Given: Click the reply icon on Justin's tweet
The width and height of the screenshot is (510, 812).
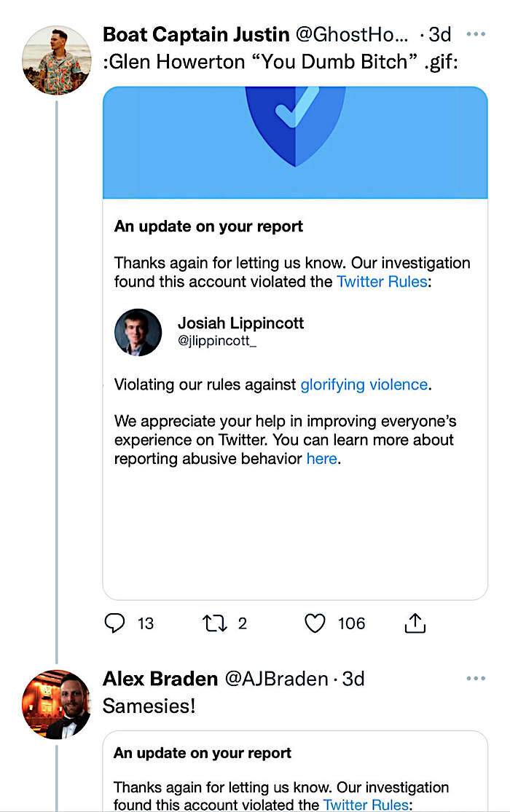Looking at the screenshot, I should (x=114, y=623).
